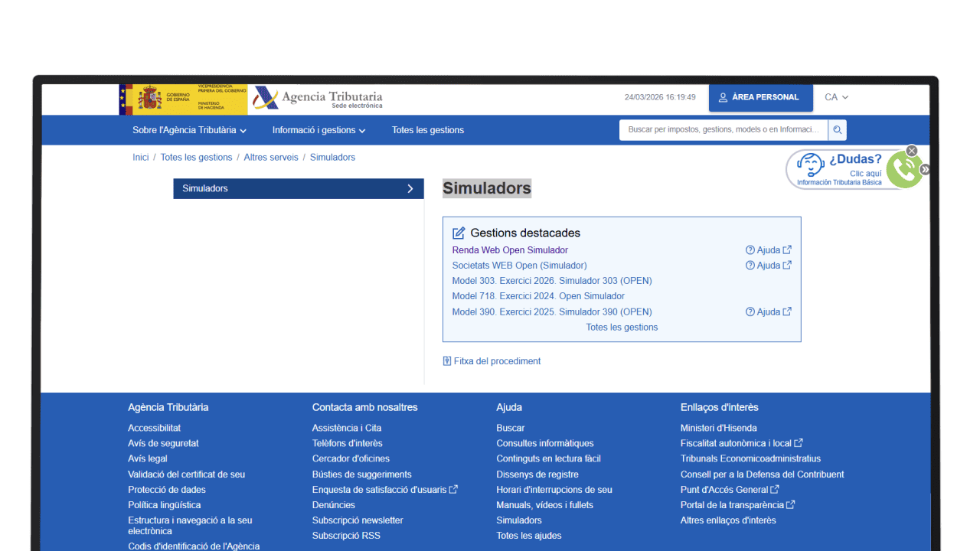Click the Agencia Tributaria logo
This screenshot has width=980, height=551.
tap(318, 99)
